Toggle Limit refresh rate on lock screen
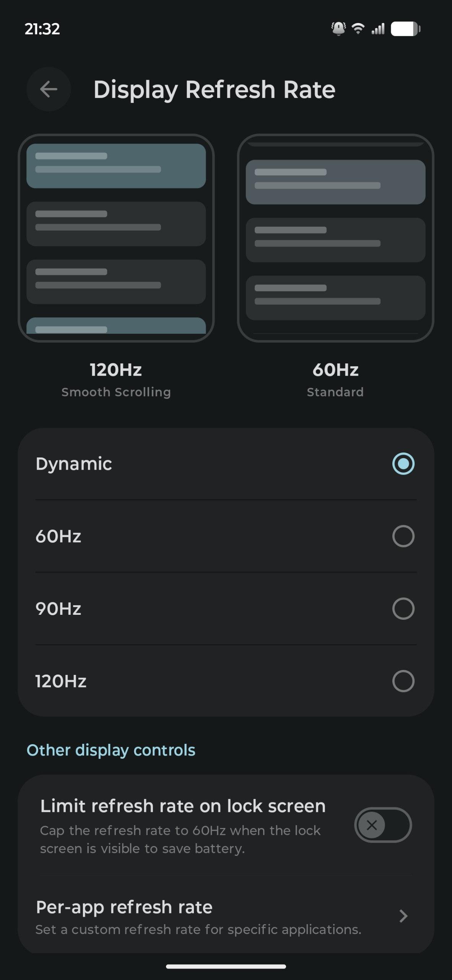Screen dimensions: 452x980 pyautogui.click(x=382, y=825)
